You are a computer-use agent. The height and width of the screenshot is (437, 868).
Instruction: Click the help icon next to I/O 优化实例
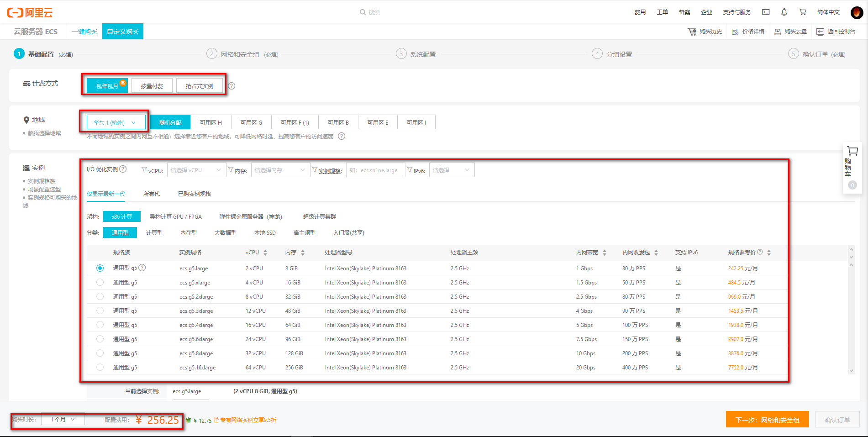[123, 169]
